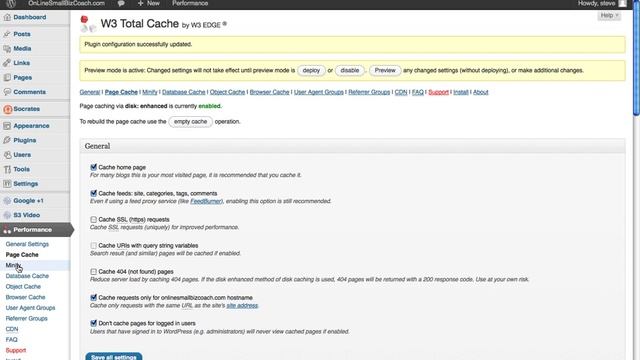640x360 pixels.
Task: Click the disable preview mode button
Action: 350,71
